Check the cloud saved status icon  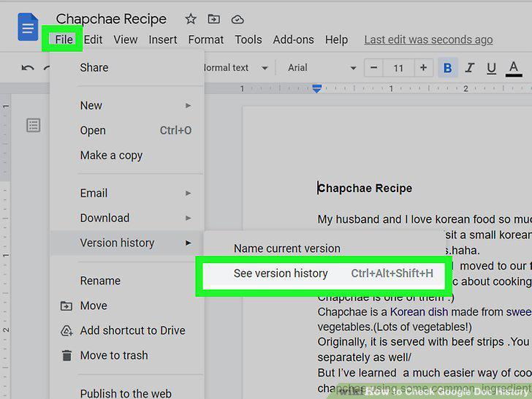(237, 19)
